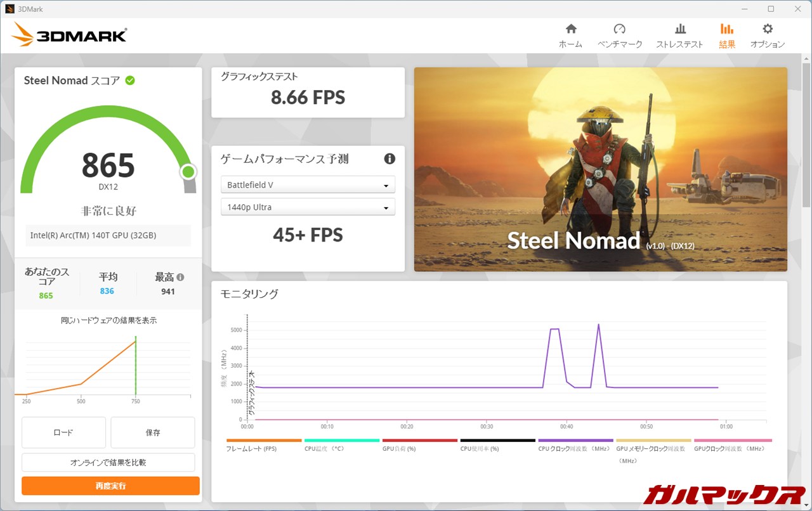Select the Results chart icon
Viewport: 812px width, 511px height.
pyautogui.click(x=727, y=29)
